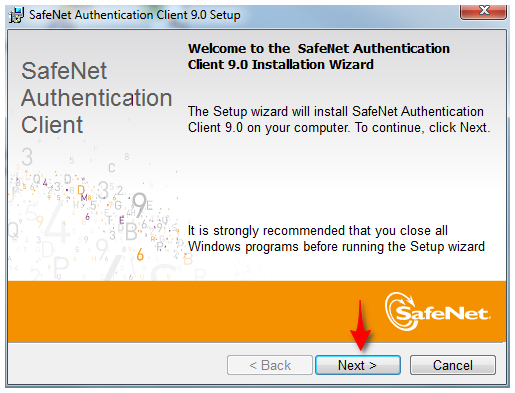The image size is (515, 393).
Task: Close the SafeNet setup window
Action: coord(484,11)
